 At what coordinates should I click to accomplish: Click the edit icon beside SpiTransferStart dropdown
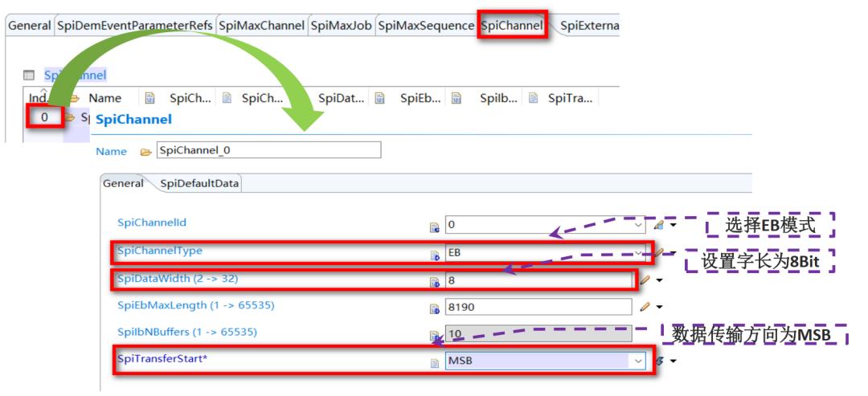[659, 361]
